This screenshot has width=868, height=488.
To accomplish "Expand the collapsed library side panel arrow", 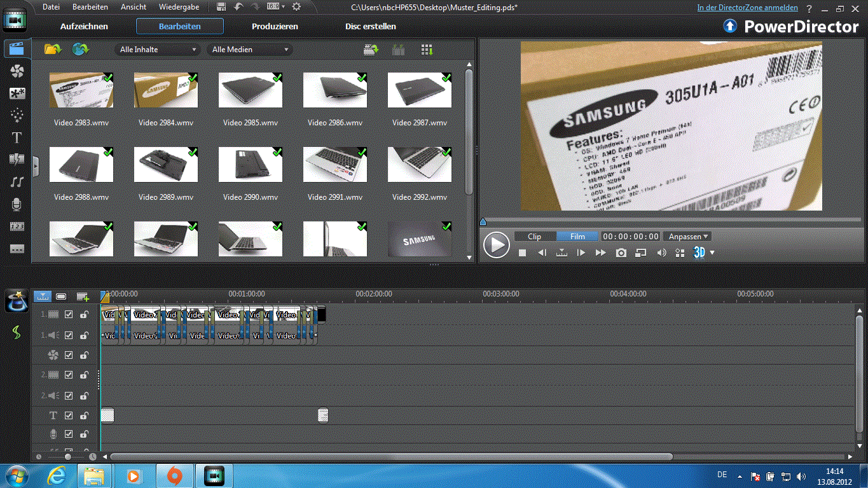I will pyautogui.click(x=36, y=166).
